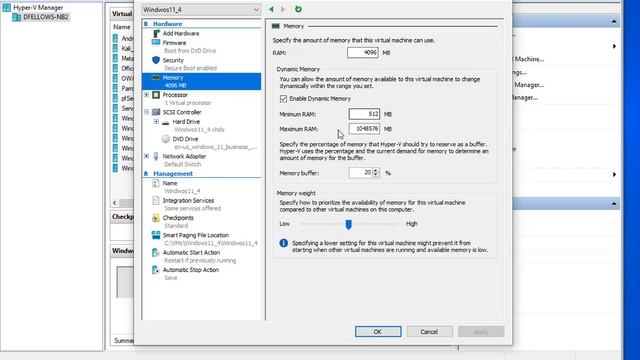Image resolution: width=640 pixels, height=360 pixels.
Task: Click left scroll arrow in Virtual Machines list
Action: (115, 203)
